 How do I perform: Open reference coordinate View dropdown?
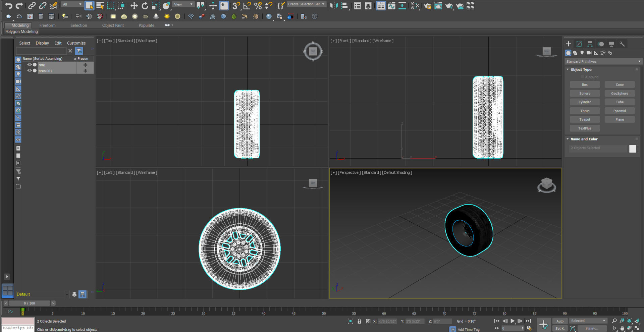[x=183, y=4]
